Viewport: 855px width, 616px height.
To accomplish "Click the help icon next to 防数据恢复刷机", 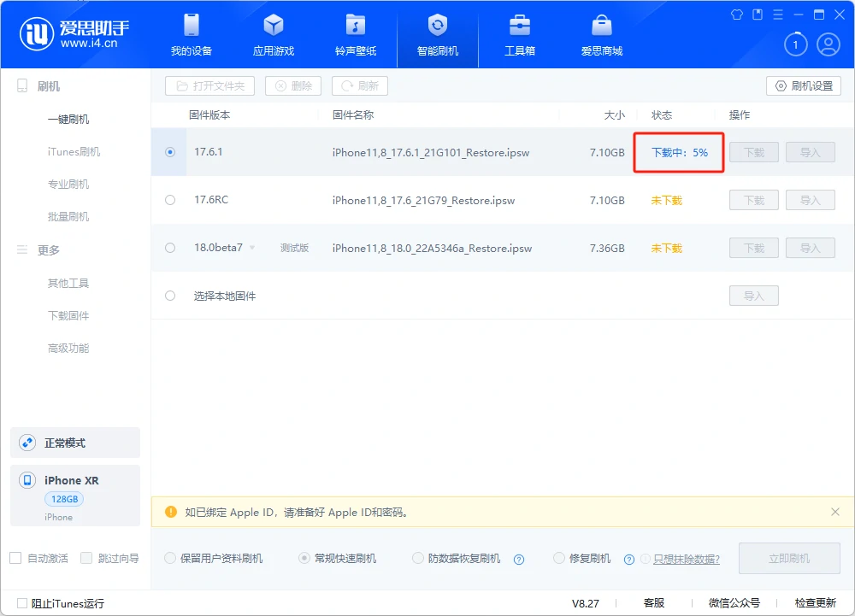I will [x=519, y=560].
